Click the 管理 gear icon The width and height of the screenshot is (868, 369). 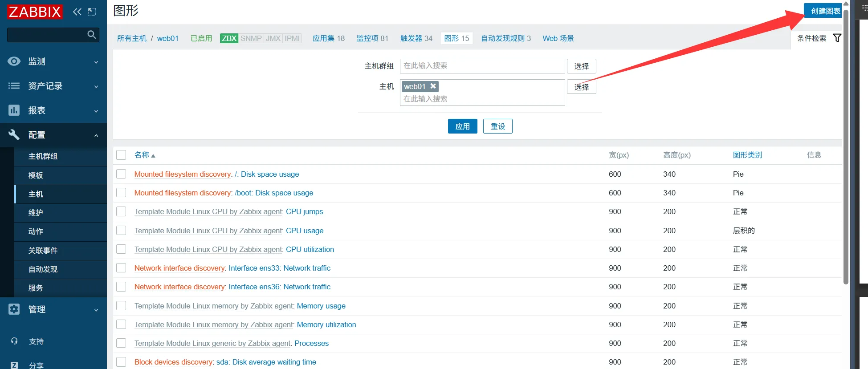coord(14,309)
